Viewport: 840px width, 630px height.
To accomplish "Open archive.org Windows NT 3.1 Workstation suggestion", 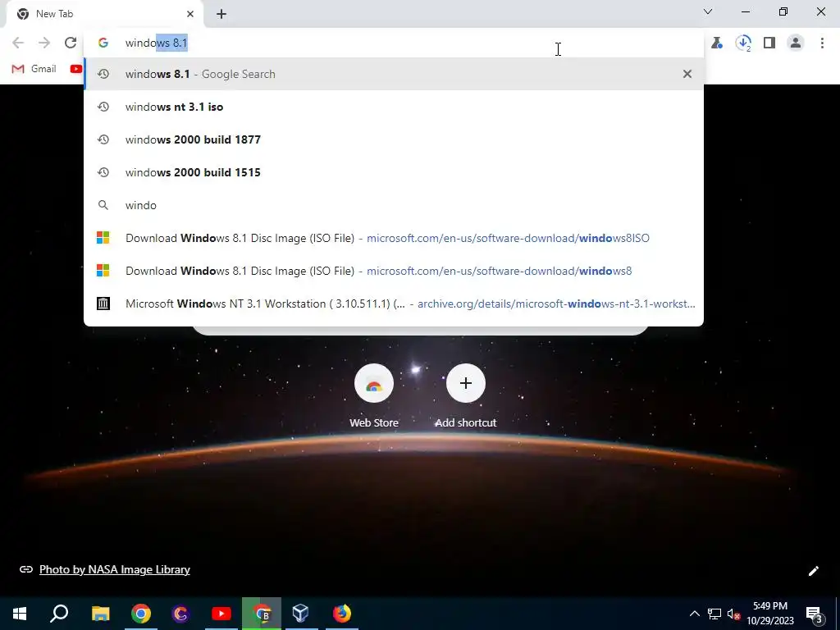I will 394,304.
